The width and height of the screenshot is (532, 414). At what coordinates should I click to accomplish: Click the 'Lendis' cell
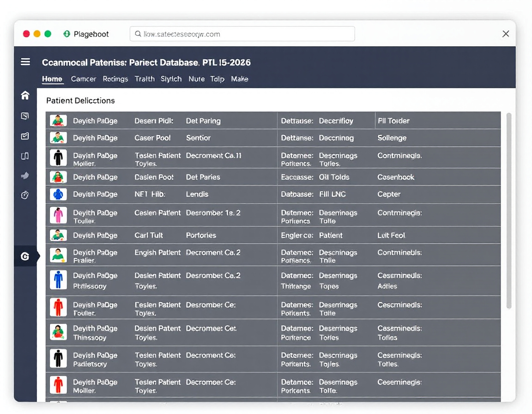(197, 195)
